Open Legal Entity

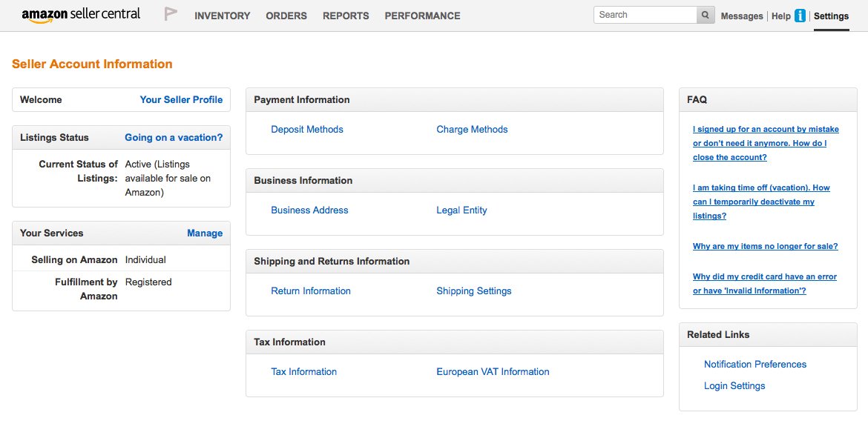tap(461, 210)
